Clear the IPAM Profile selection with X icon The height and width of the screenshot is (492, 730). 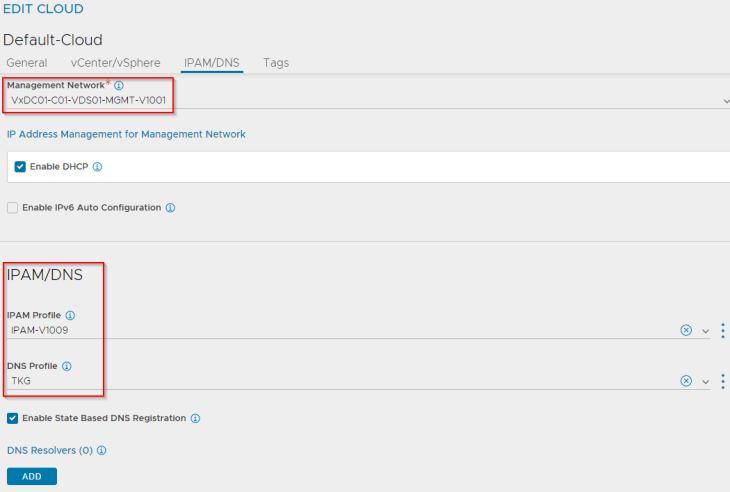tap(686, 330)
